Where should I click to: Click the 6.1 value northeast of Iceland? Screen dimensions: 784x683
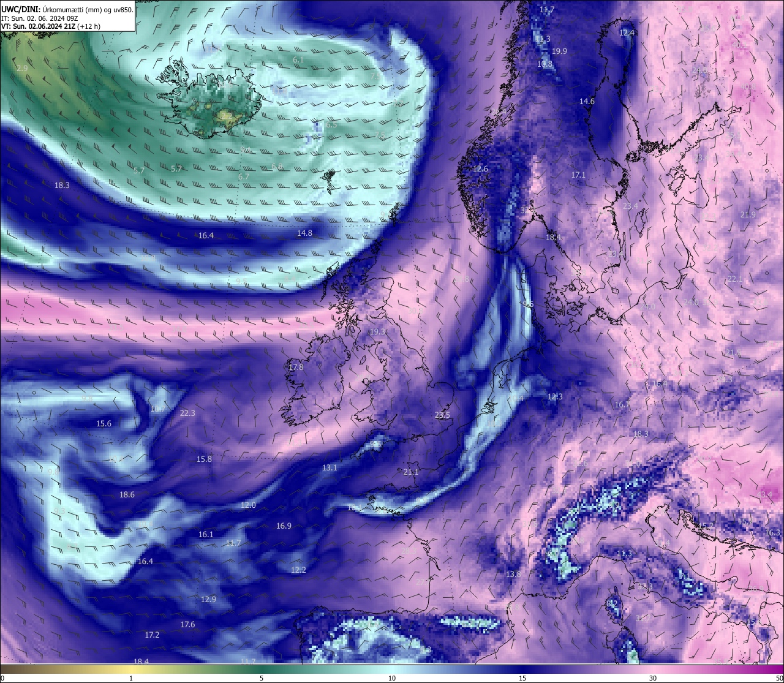tap(298, 60)
